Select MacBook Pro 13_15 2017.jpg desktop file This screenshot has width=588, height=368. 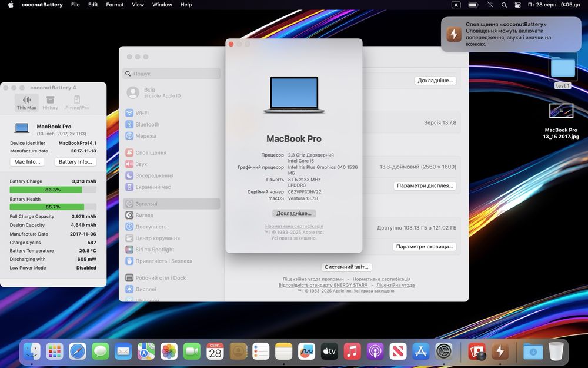[x=562, y=121]
